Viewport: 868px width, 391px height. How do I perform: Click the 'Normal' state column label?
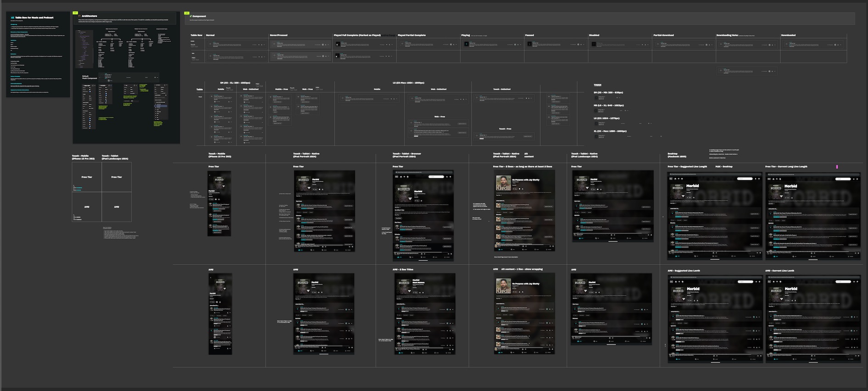point(210,35)
